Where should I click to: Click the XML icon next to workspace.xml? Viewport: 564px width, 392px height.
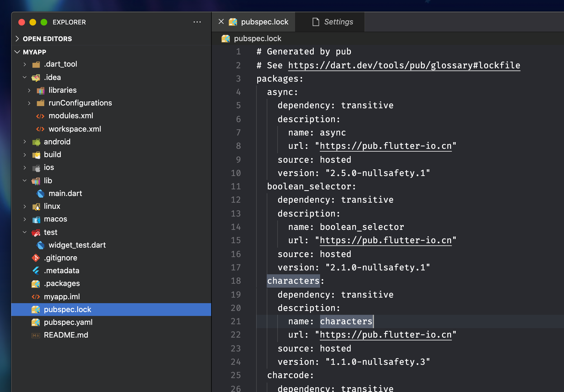coord(40,129)
